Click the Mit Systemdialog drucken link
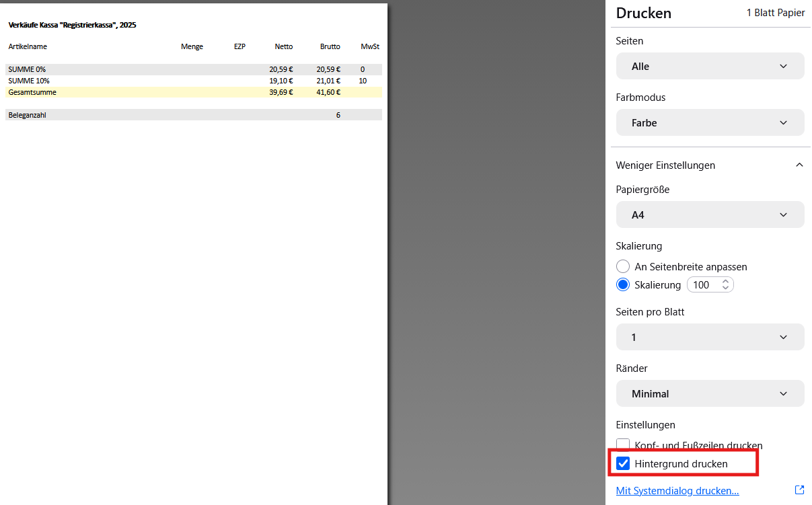This screenshot has width=812, height=505. point(677,491)
